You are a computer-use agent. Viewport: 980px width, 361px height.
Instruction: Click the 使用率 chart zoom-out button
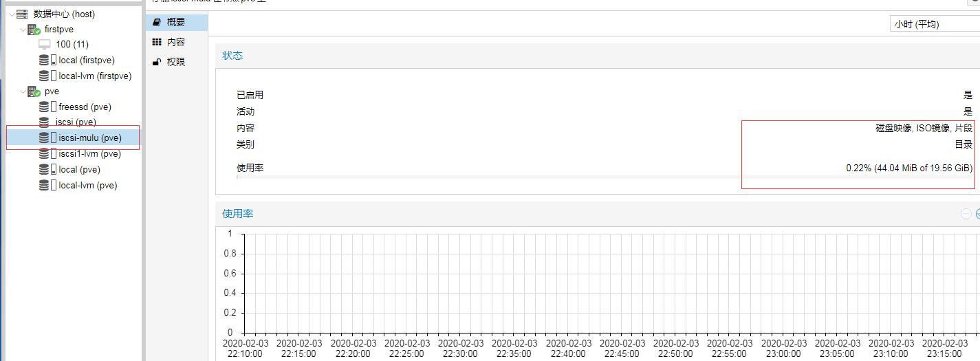966,214
